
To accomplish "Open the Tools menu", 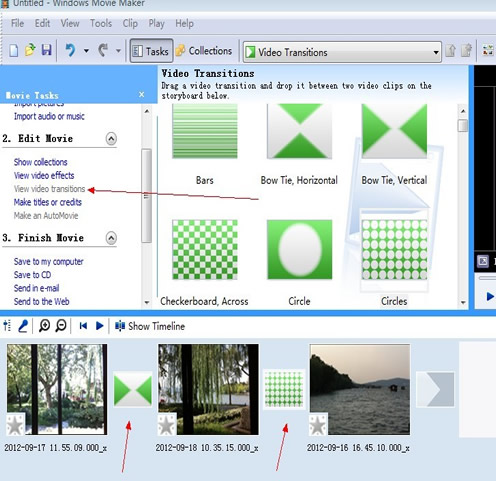I will [x=101, y=23].
